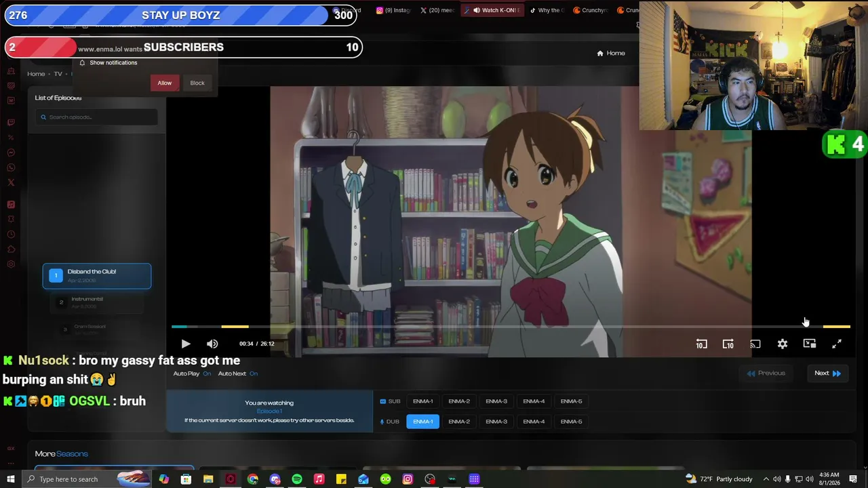Open Discord from taskbar
The image size is (868, 488).
point(275,479)
